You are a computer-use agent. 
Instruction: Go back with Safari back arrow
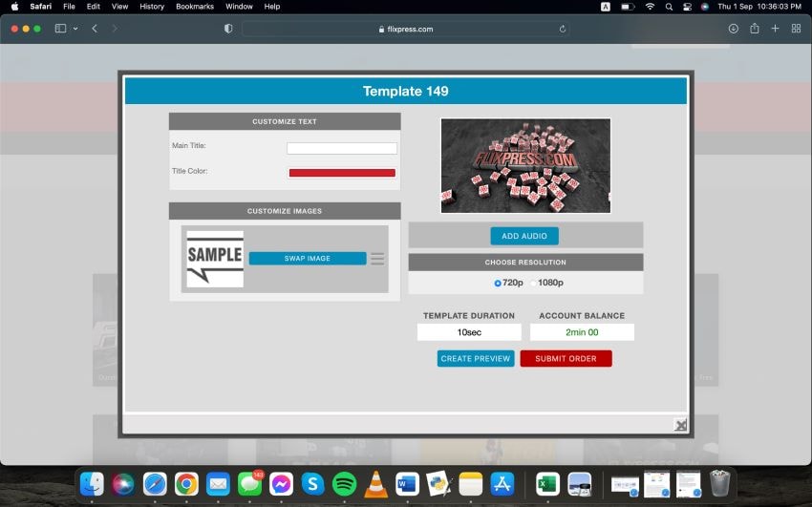coord(95,29)
